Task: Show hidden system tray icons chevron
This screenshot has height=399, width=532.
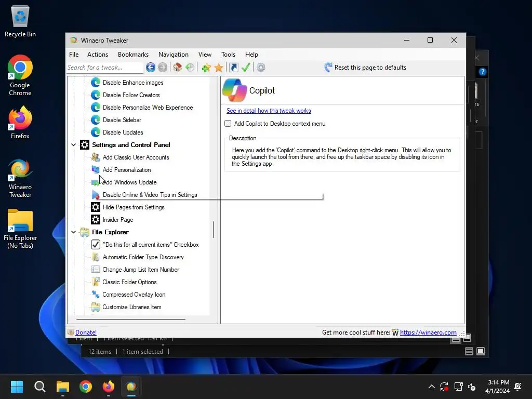Action: [432, 387]
